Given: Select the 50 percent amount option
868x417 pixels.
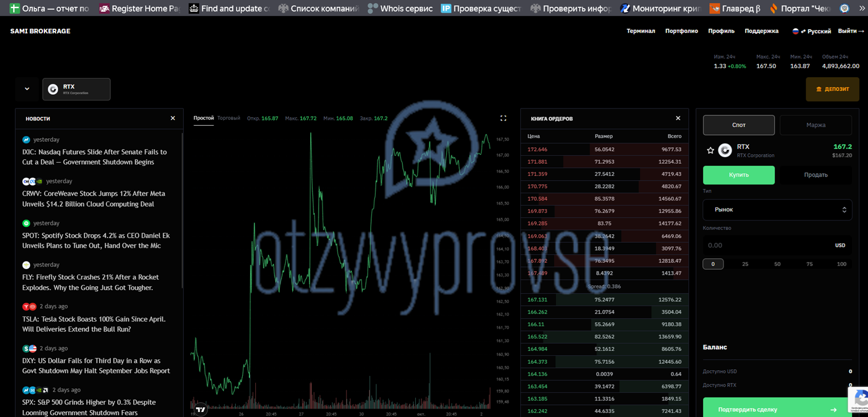Looking at the screenshot, I should pos(777,264).
